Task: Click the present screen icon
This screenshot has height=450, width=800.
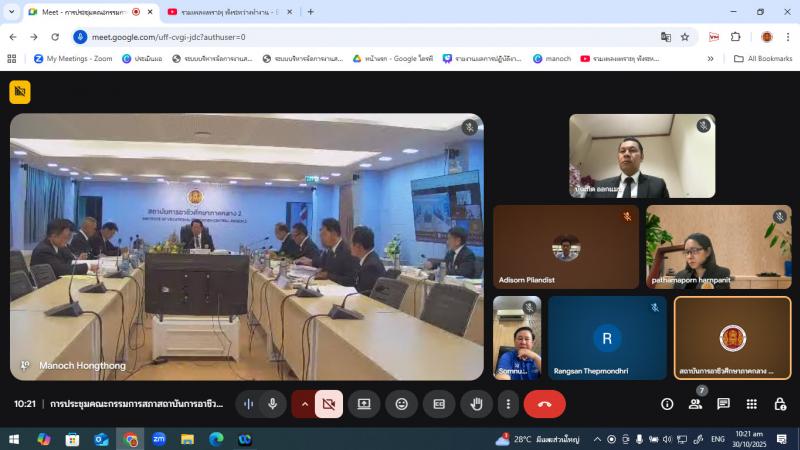Action: (x=364, y=404)
